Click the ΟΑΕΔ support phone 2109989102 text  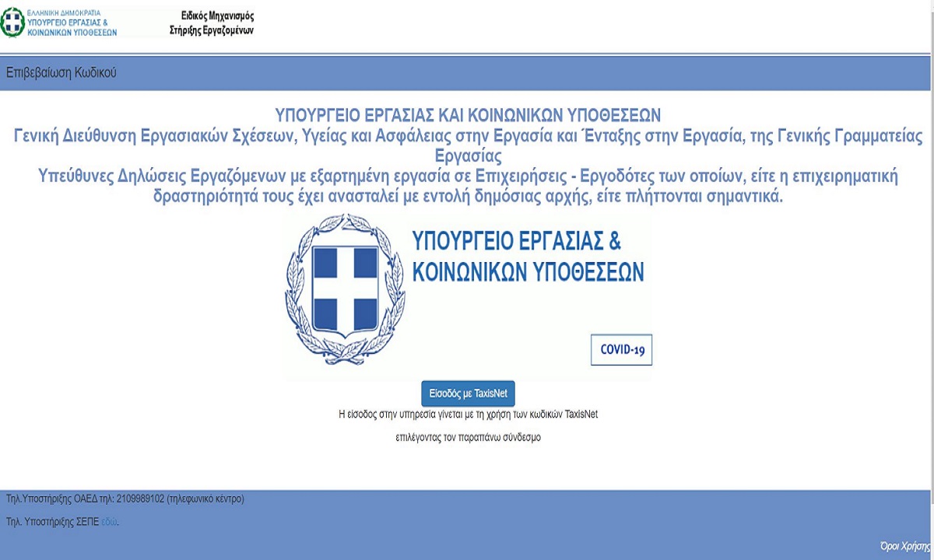pyautogui.click(x=125, y=499)
